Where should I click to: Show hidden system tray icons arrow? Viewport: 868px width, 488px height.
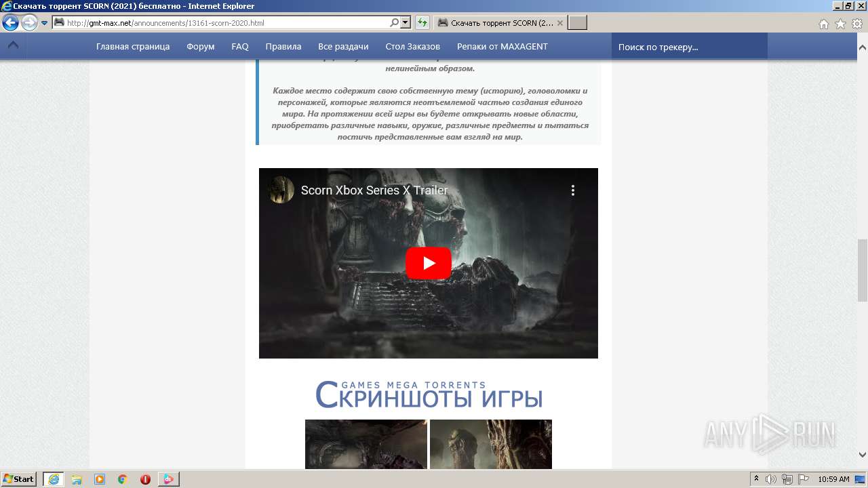pyautogui.click(x=756, y=479)
